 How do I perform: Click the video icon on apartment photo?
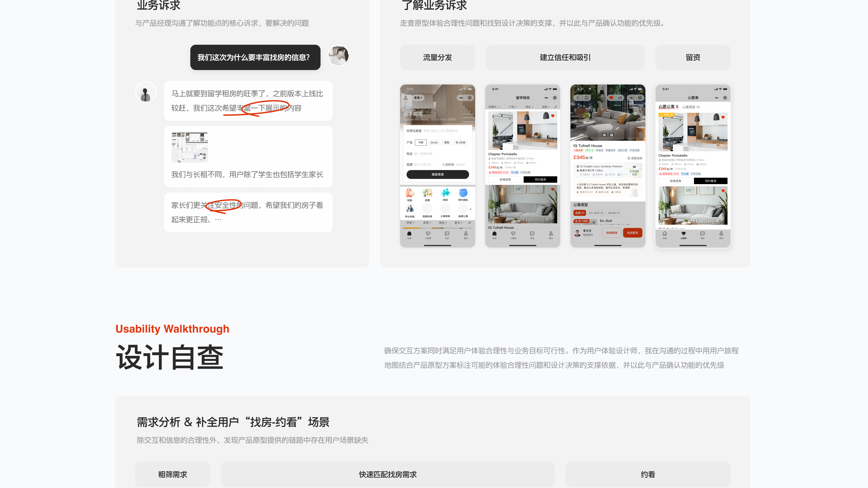(x=604, y=135)
